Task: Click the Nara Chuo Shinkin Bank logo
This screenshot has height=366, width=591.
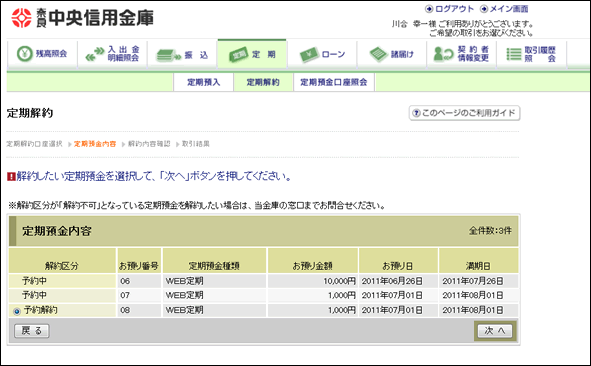Action: click(x=82, y=18)
